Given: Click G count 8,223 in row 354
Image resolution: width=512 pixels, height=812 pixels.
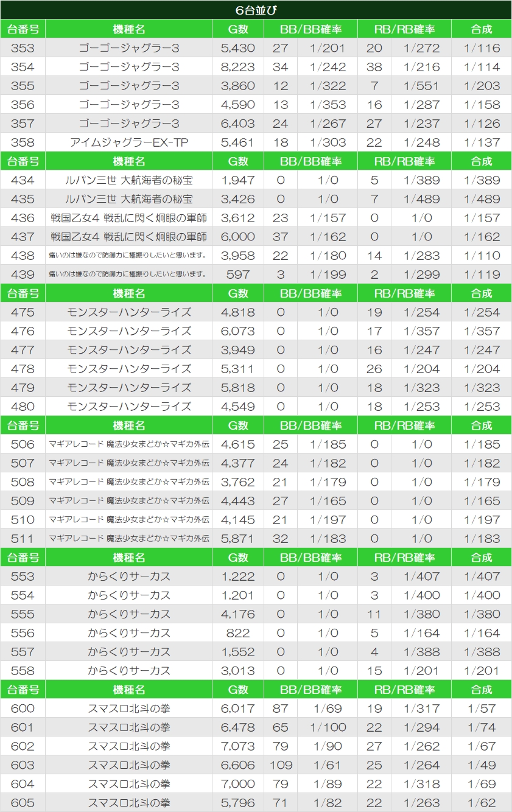Looking at the screenshot, I should (238, 67).
